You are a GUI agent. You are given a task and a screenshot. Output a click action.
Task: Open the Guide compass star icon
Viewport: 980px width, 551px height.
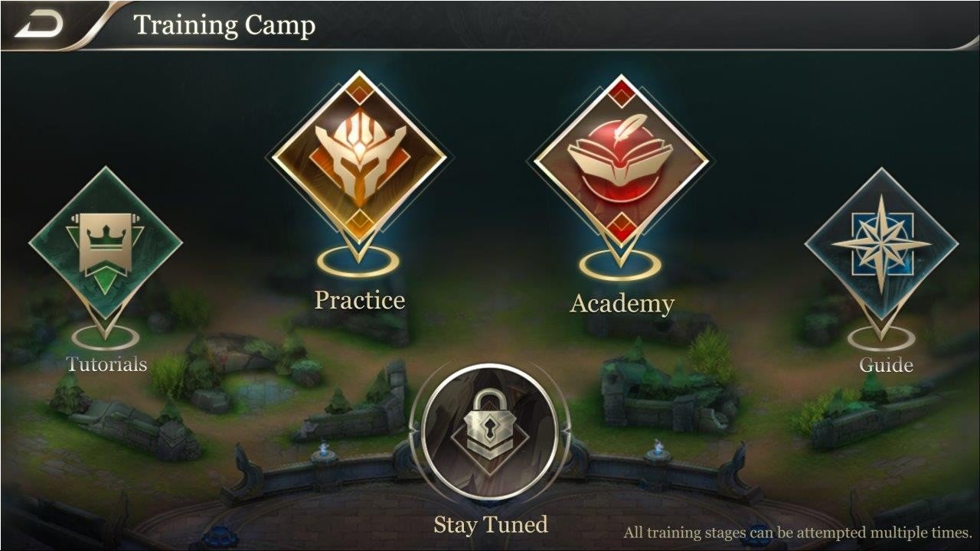pyautogui.click(x=881, y=245)
